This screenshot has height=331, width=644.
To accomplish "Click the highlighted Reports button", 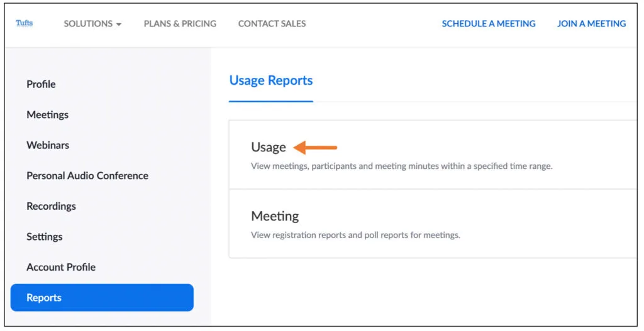I will coord(102,298).
